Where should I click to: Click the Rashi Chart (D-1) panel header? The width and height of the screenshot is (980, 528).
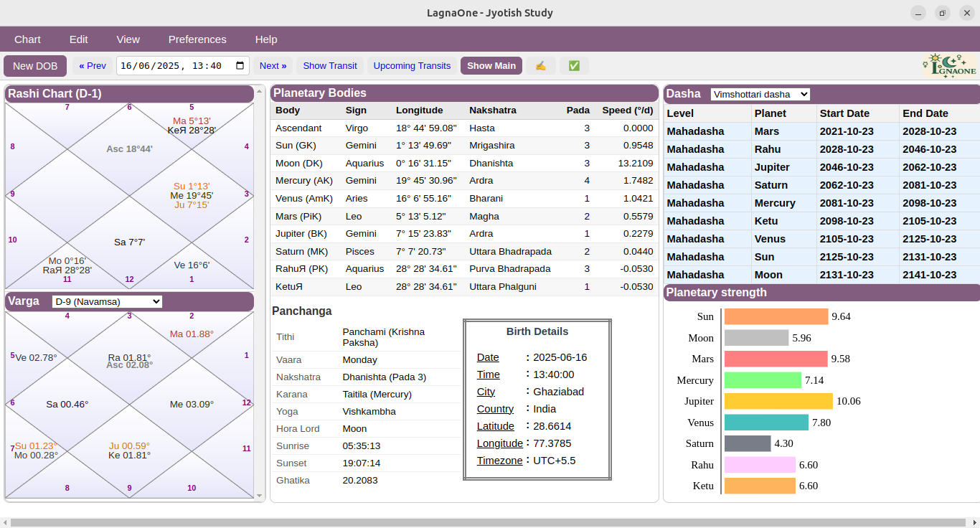[129, 94]
